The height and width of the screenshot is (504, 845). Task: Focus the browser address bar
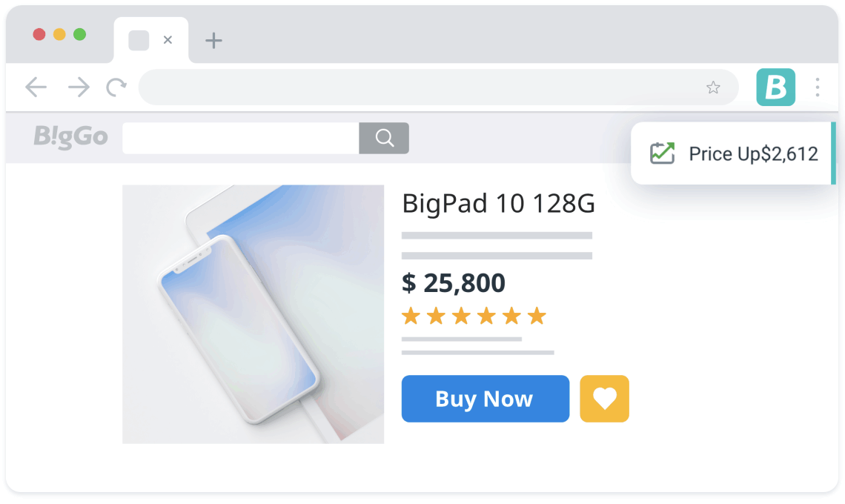420,87
